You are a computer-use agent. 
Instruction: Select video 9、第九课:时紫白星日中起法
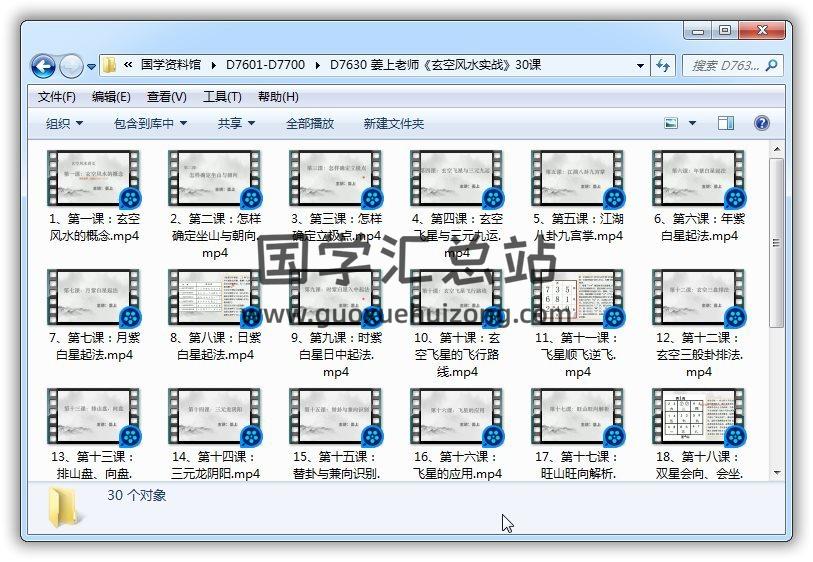[336, 324]
